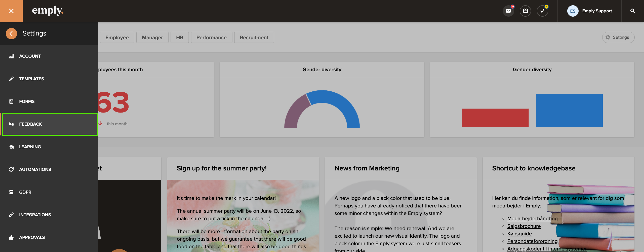The height and width of the screenshot is (252, 644).
Task: Click the dashboard Settings gear button
Action: (618, 38)
